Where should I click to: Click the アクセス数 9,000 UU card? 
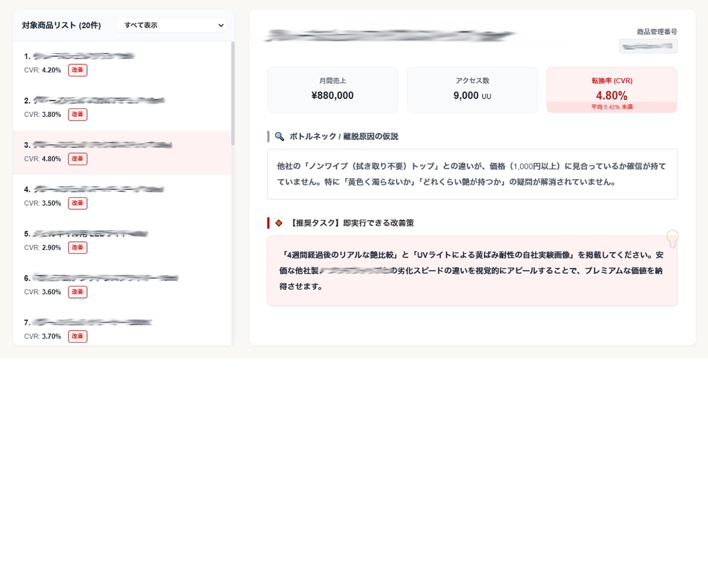pos(472,90)
